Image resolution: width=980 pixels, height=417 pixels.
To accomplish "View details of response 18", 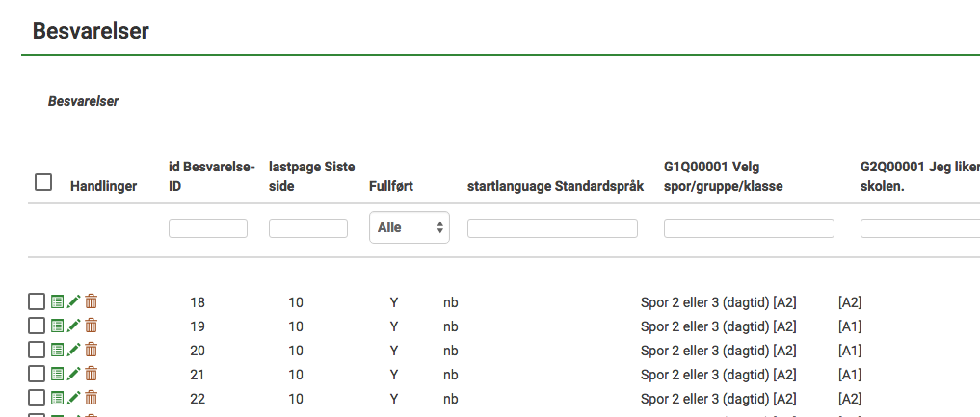I will [x=57, y=301].
